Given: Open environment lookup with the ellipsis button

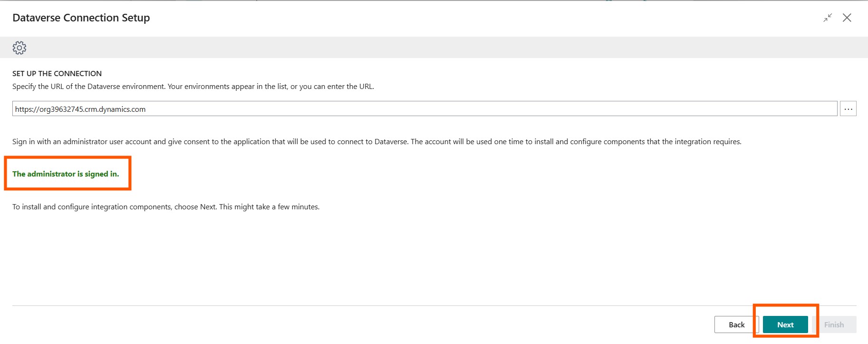Looking at the screenshot, I should [x=848, y=109].
